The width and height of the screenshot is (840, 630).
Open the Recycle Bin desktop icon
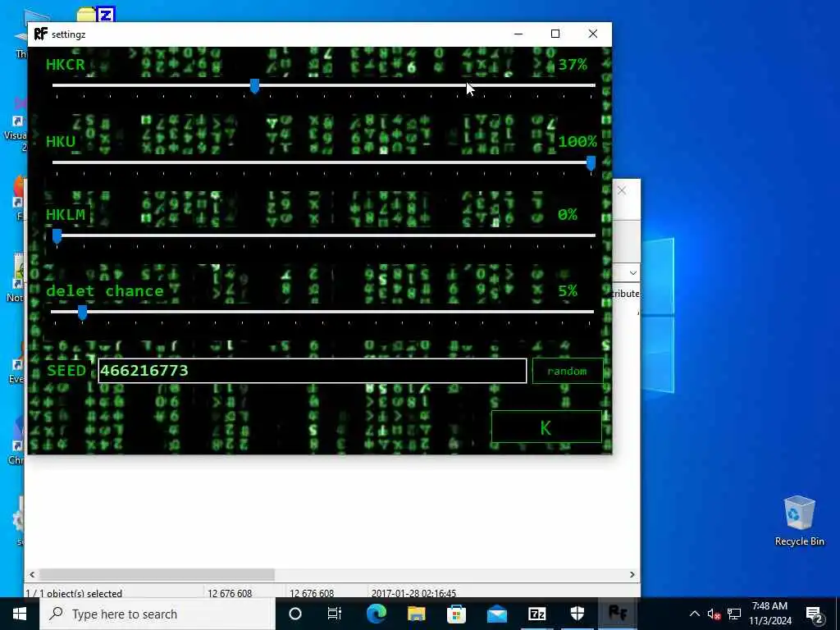coord(799,521)
